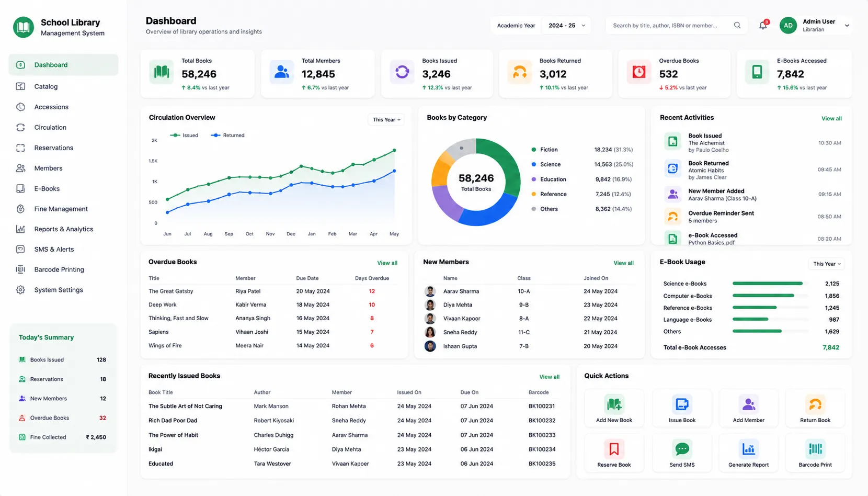The image size is (868, 496).
Task: Click the Science e-Books usage progress bar
Action: [770, 284]
